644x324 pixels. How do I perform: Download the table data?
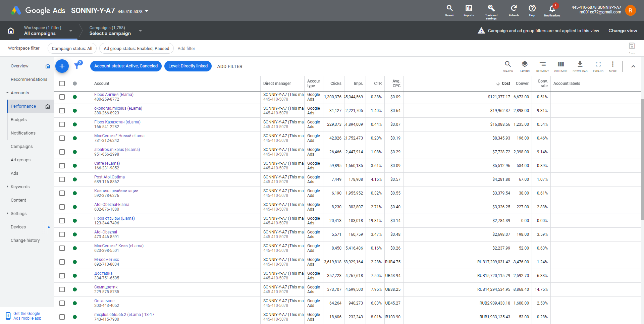click(x=580, y=66)
